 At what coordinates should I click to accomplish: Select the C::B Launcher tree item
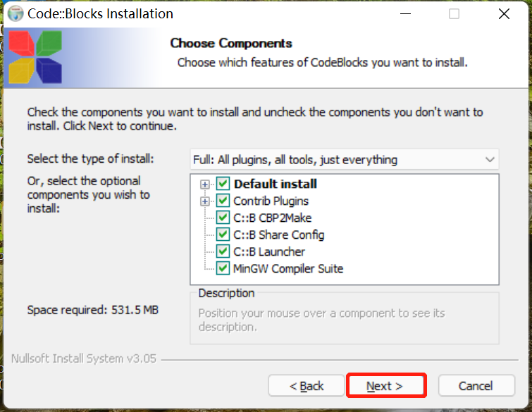pos(269,251)
